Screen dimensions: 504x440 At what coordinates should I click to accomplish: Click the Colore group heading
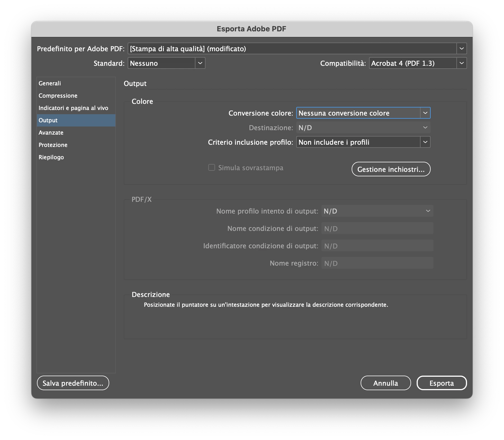coord(142,101)
